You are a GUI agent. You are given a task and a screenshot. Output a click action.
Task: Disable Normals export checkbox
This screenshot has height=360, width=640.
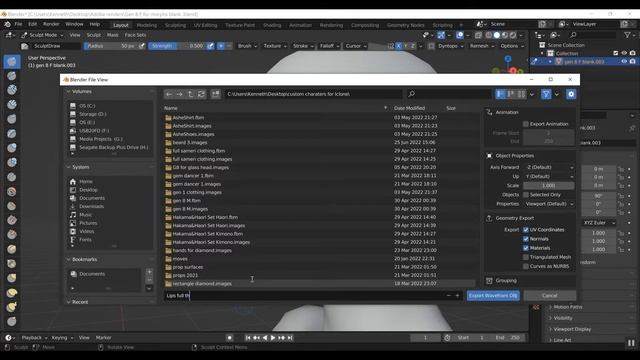[526, 239]
